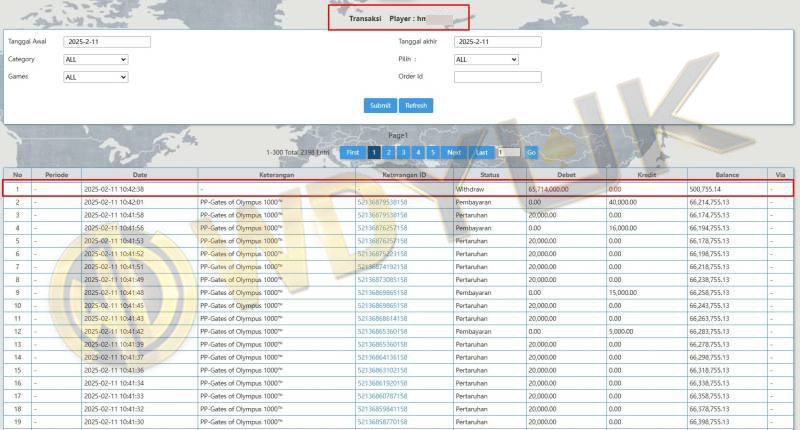
Task: Focus the Tanggal akhir date field
Action: tap(497, 42)
